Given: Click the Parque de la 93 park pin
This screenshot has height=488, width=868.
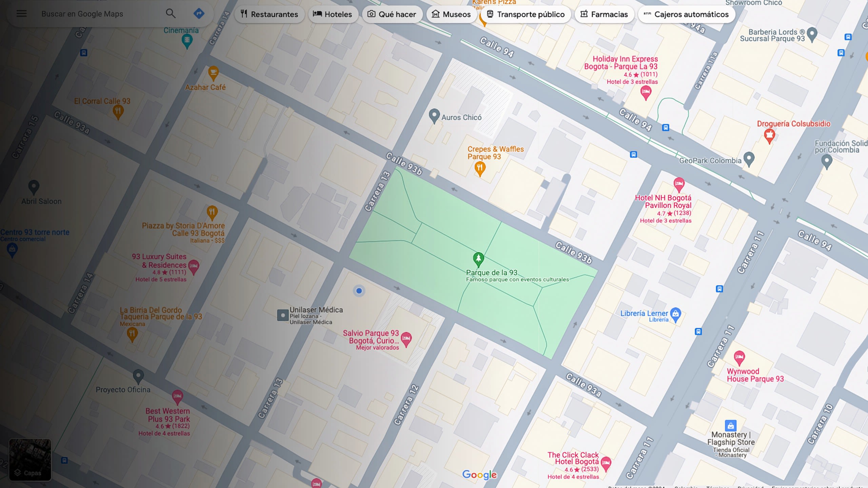Looking at the screenshot, I should pyautogui.click(x=478, y=259).
